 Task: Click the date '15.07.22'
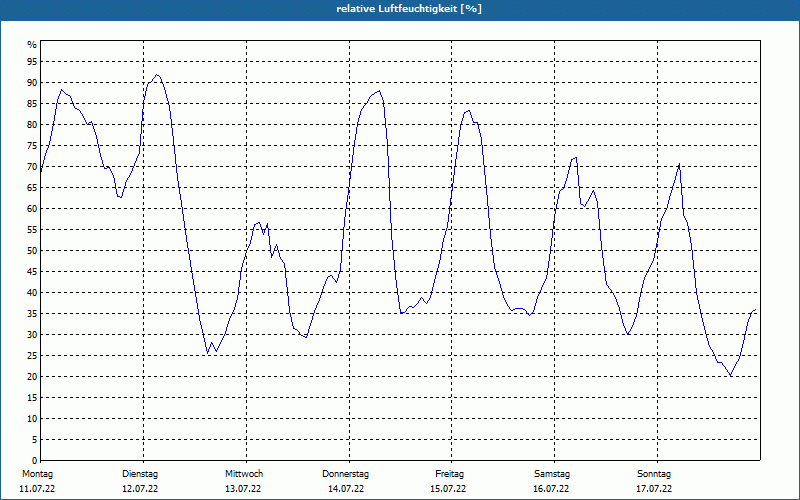[448, 489]
